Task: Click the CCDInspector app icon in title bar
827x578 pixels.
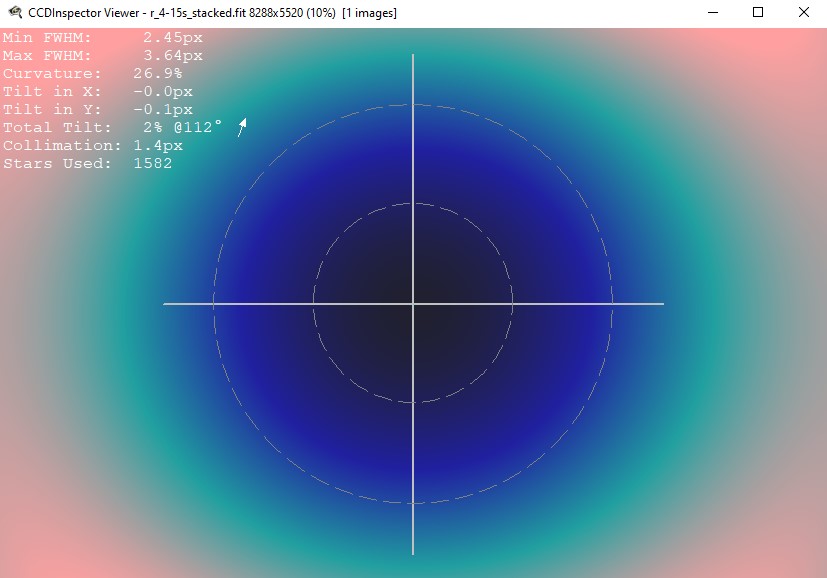Action: coord(15,12)
